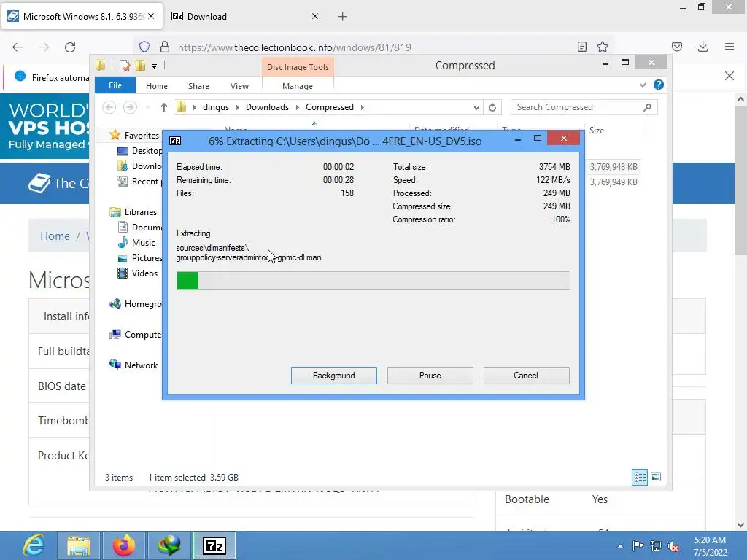Select 'dingus' in the address breadcrumb
Viewport: 747px width, 560px height.
coord(216,107)
